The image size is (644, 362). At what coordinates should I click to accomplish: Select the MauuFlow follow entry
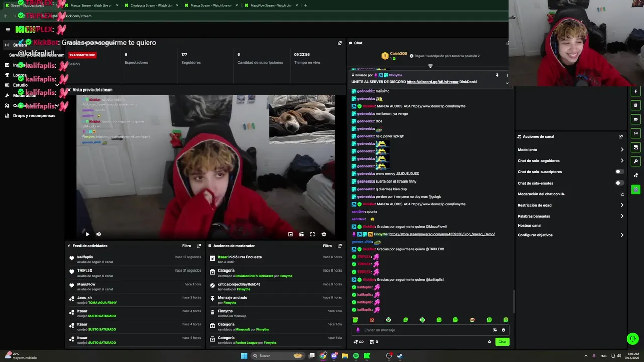coord(135,287)
